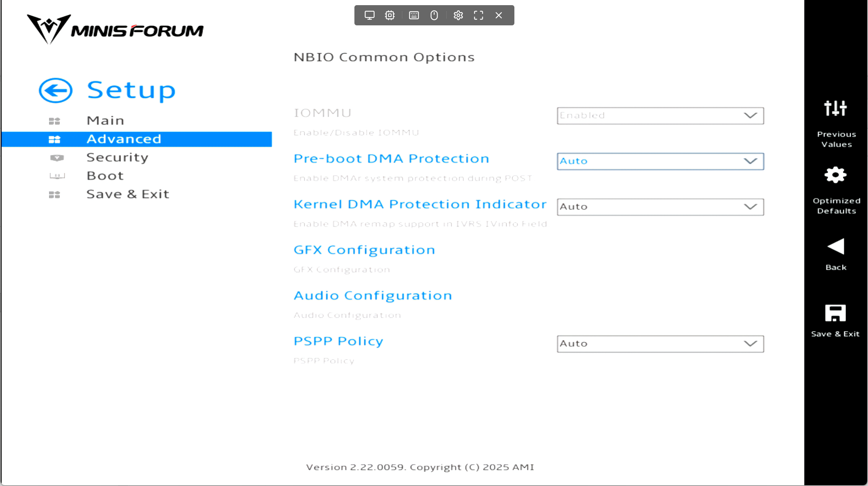Screen dimensions: 868x486
Task: Select Save & Exit in left menu
Action: coord(128,194)
